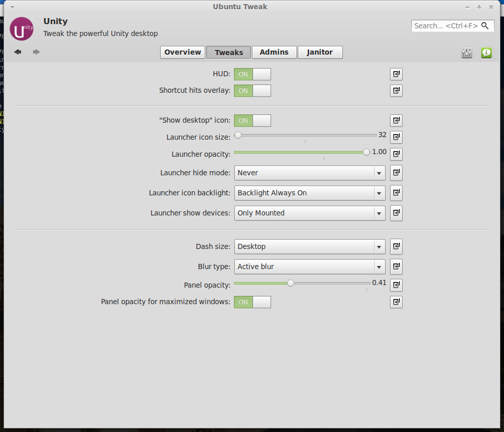Toggle the HUD switch

click(x=253, y=74)
